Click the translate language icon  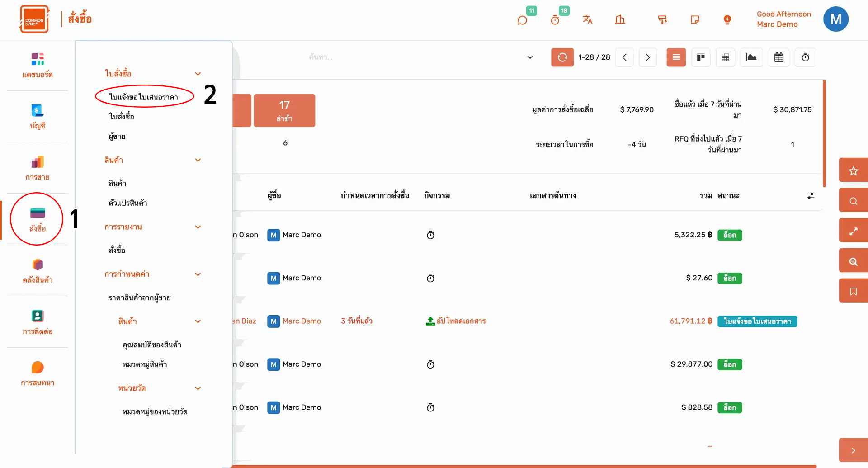coord(587,19)
